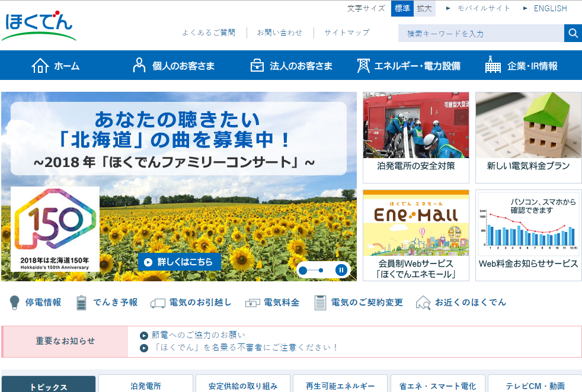Click the light bulb icon beside 停電情報
Image resolution: width=582 pixels, height=392 pixels.
(14, 303)
